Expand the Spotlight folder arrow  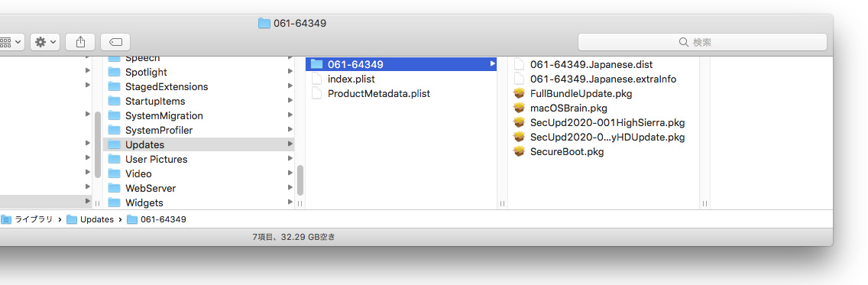click(x=290, y=72)
